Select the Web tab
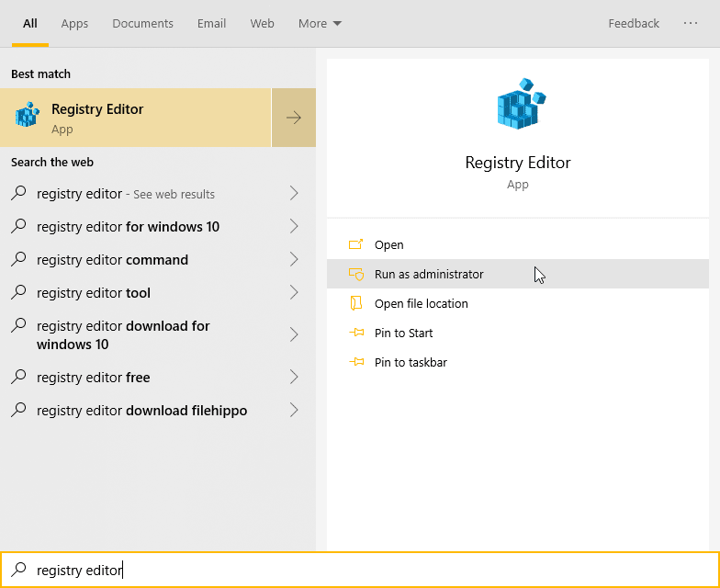Viewport: 720px width, 588px height. 263,24
